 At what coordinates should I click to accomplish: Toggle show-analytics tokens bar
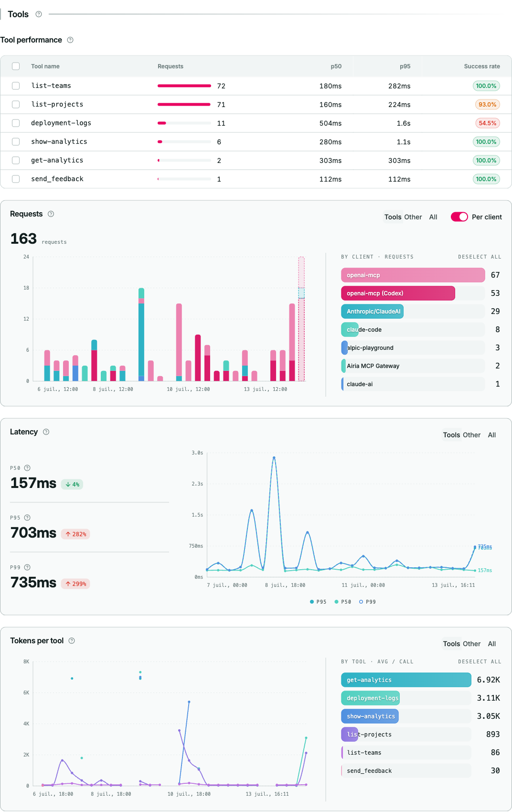(406, 716)
